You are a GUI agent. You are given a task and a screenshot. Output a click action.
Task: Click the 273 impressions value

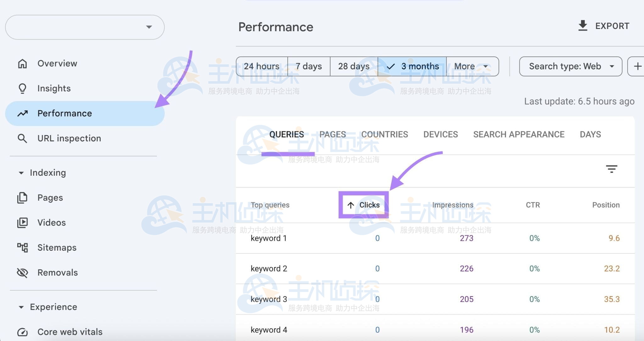point(467,238)
